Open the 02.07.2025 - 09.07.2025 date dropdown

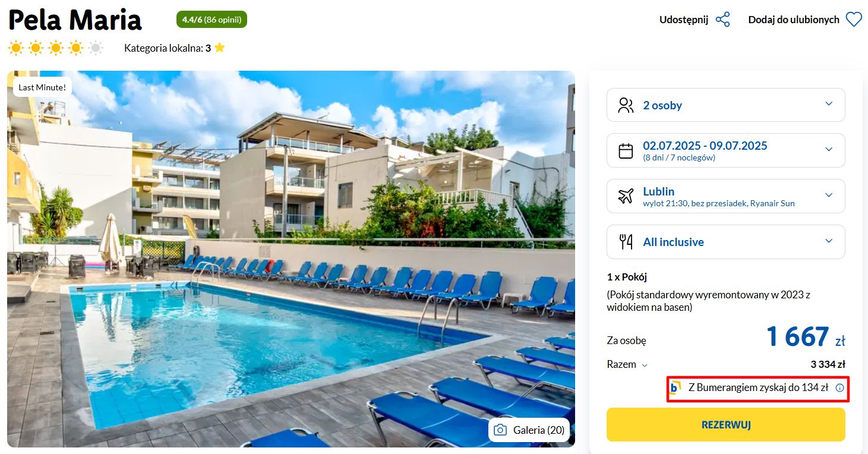click(725, 150)
